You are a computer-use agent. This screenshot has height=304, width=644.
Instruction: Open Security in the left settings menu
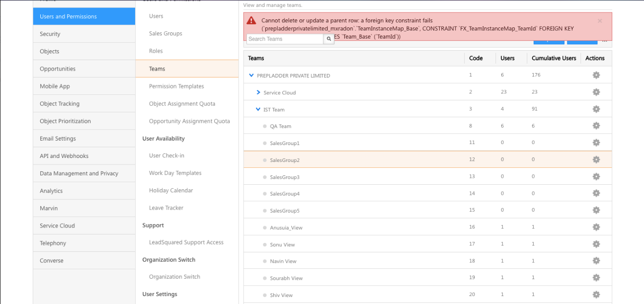click(x=50, y=34)
